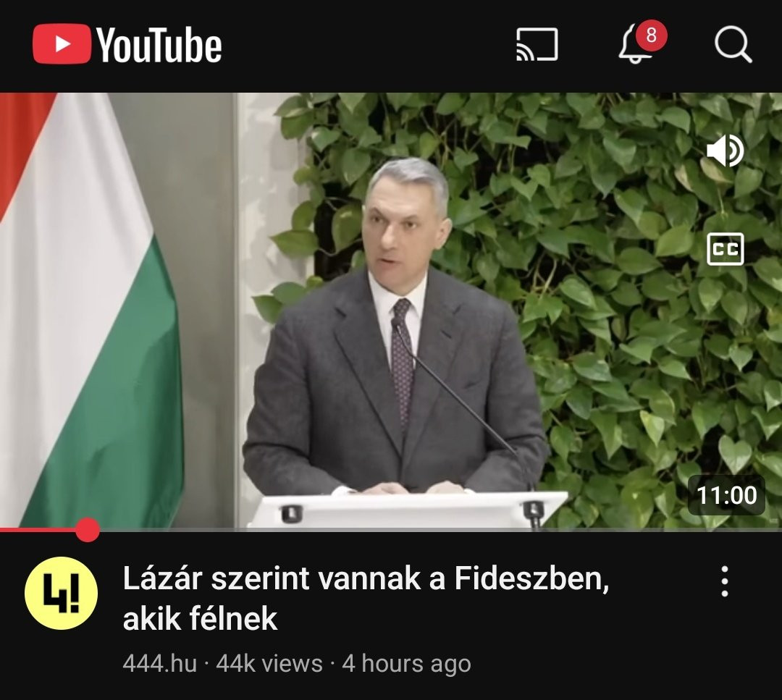Open notifications via the bell icon
Screen dimensions: 782x700
tap(634, 46)
